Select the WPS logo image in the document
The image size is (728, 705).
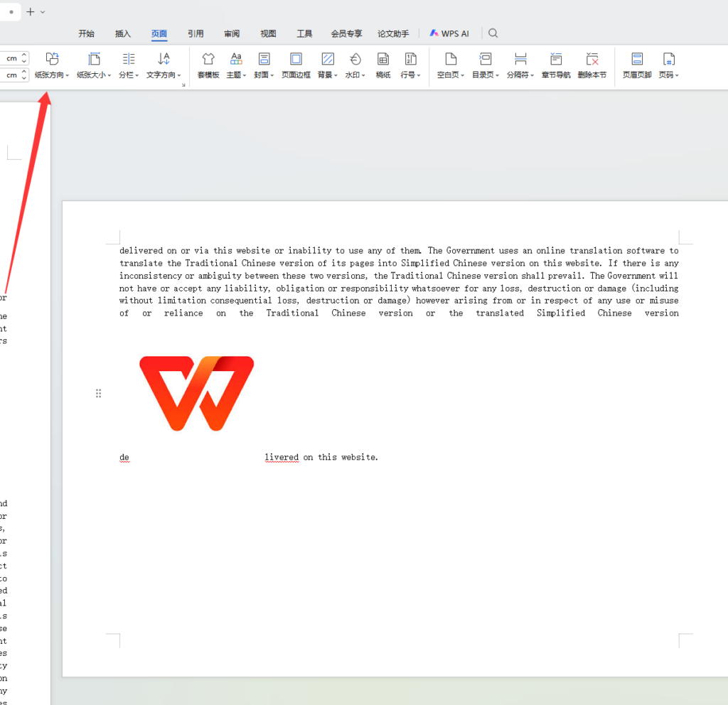tap(196, 393)
